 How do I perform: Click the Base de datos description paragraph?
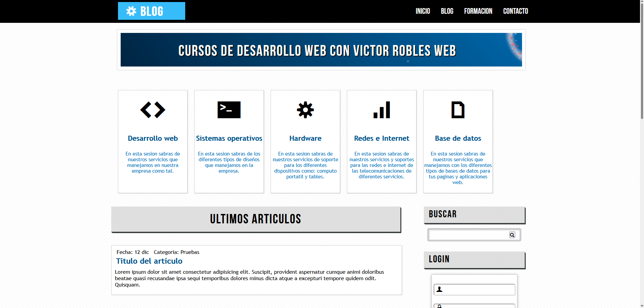458,168
